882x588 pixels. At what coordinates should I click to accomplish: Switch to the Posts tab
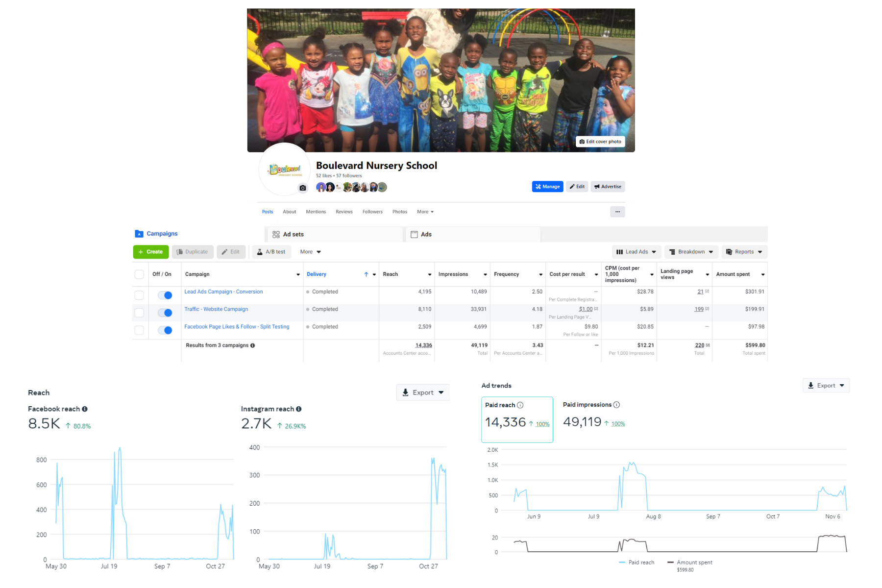[x=268, y=212]
